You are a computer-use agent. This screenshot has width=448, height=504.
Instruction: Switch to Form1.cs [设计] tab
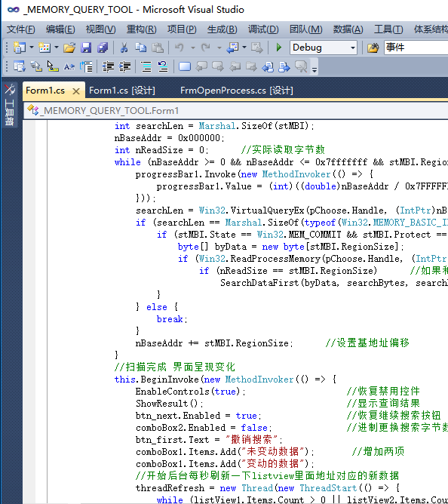[122, 91]
